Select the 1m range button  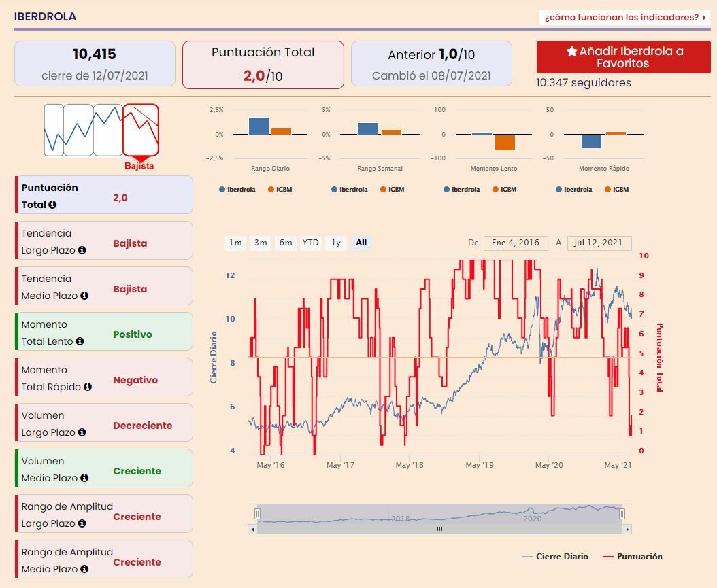click(x=235, y=243)
